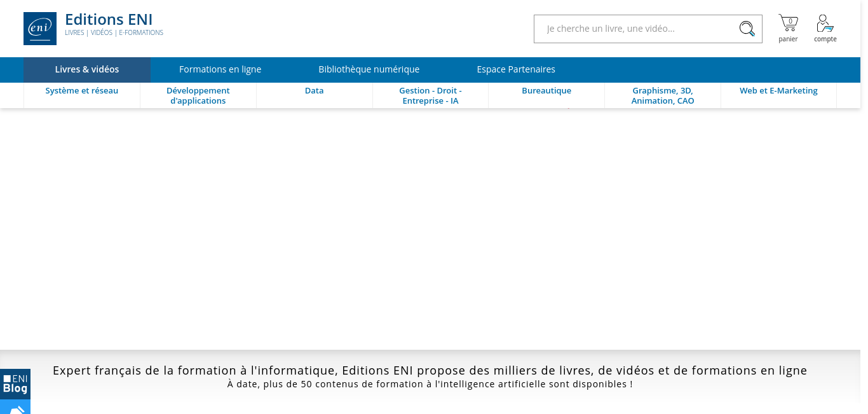
Task: Open Bibliothèque numérique tab
Action: [x=369, y=69]
